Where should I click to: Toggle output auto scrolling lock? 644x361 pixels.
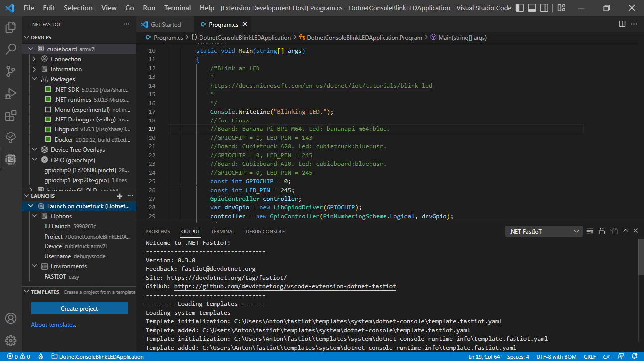click(x=602, y=231)
